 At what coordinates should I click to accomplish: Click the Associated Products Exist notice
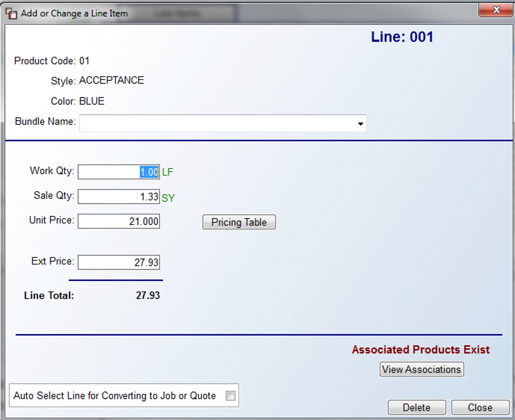pyautogui.click(x=421, y=350)
